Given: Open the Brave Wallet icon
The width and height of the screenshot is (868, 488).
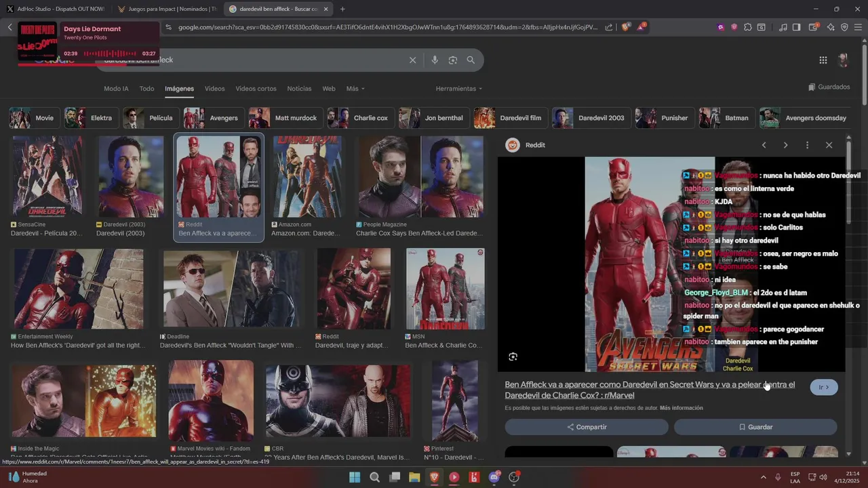Looking at the screenshot, I should pos(813,27).
